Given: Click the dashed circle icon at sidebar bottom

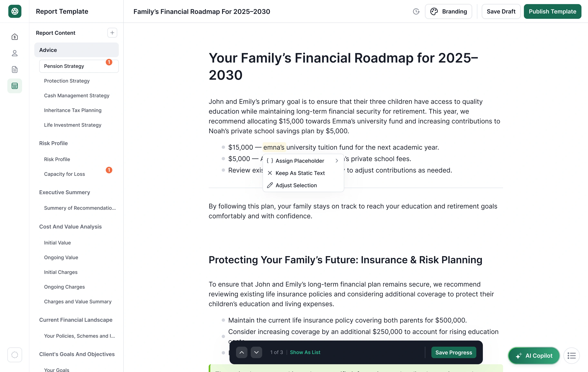Looking at the screenshot, I should [15, 355].
